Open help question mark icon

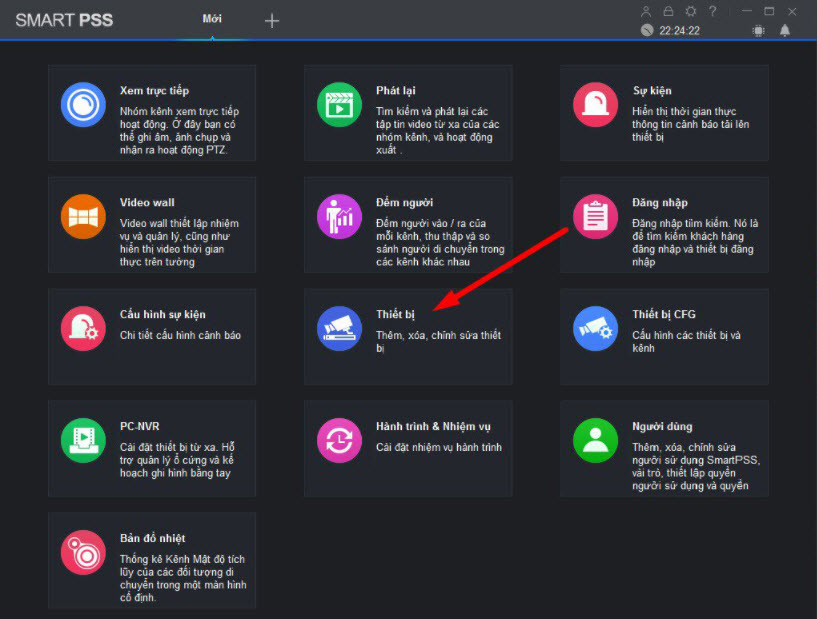(x=712, y=11)
